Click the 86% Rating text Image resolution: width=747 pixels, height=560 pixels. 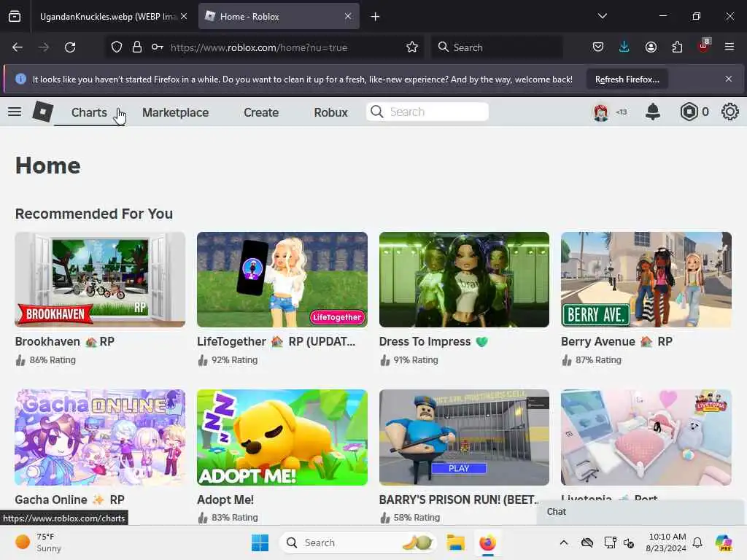[x=53, y=360]
